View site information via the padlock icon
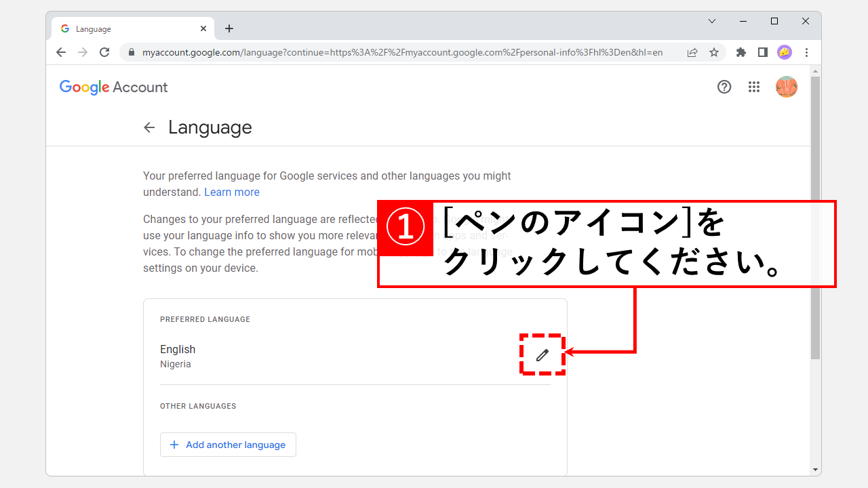Image resolution: width=868 pixels, height=488 pixels. [x=132, y=52]
